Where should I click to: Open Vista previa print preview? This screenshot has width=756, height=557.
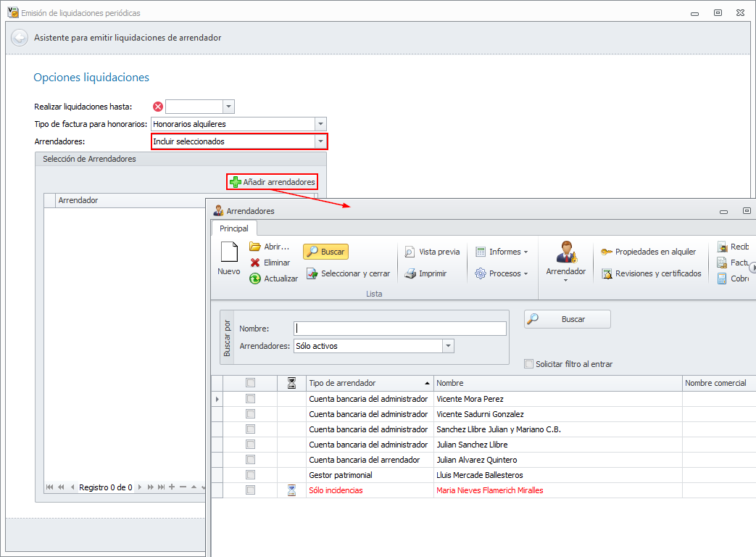click(x=410, y=252)
